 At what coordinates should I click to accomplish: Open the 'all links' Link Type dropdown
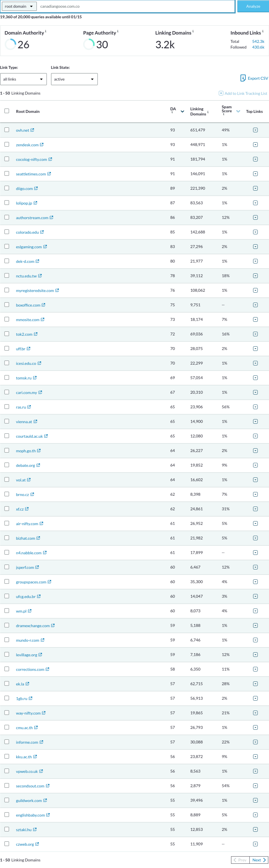tap(23, 79)
